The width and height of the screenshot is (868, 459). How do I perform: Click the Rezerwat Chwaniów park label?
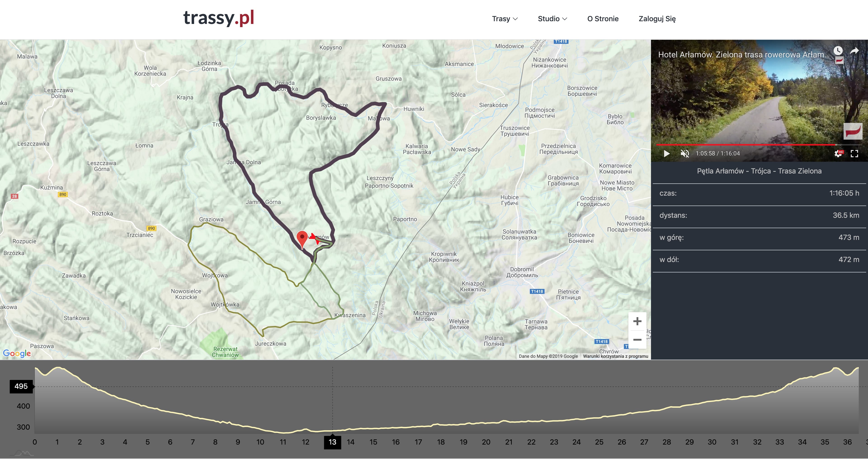(x=225, y=352)
